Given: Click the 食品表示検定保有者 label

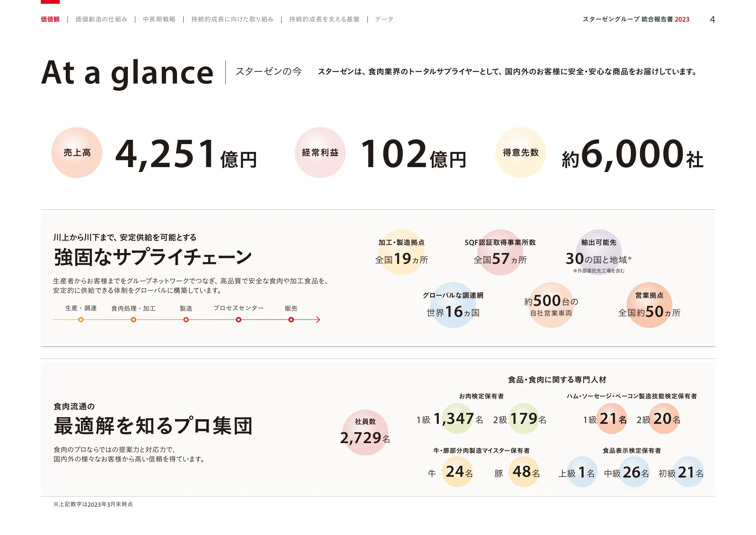Looking at the screenshot, I should pos(632,451).
